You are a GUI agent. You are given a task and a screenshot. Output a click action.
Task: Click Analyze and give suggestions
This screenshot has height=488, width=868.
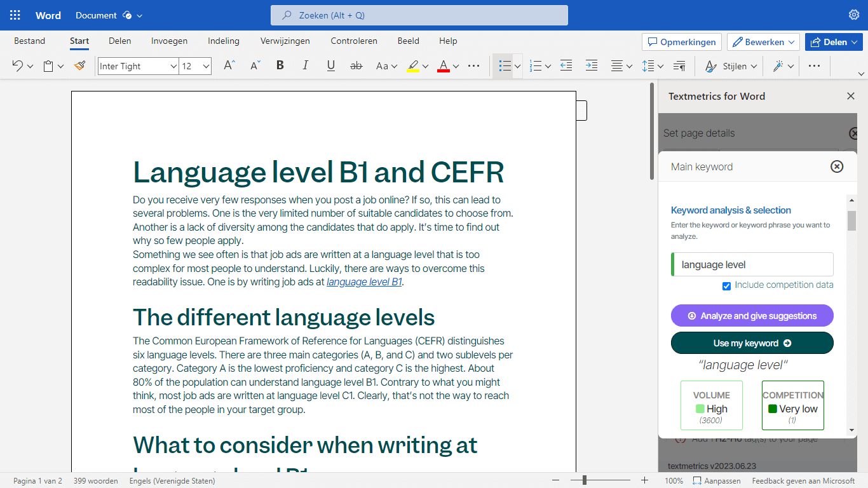[752, 315]
